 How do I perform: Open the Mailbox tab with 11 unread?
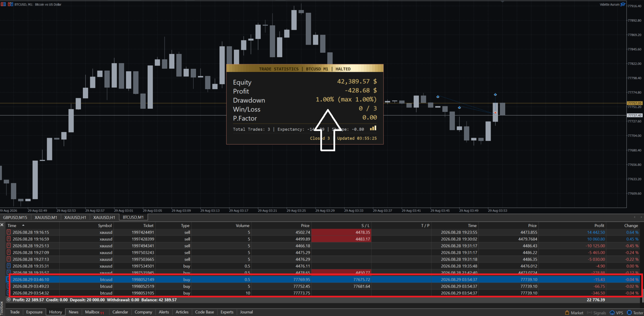coord(94,312)
